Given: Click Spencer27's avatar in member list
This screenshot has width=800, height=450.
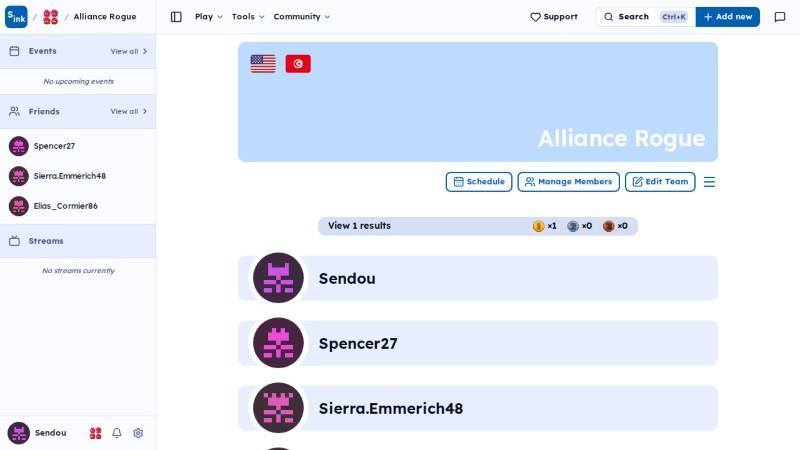Looking at the screenshot, I should tap(278, 343).
